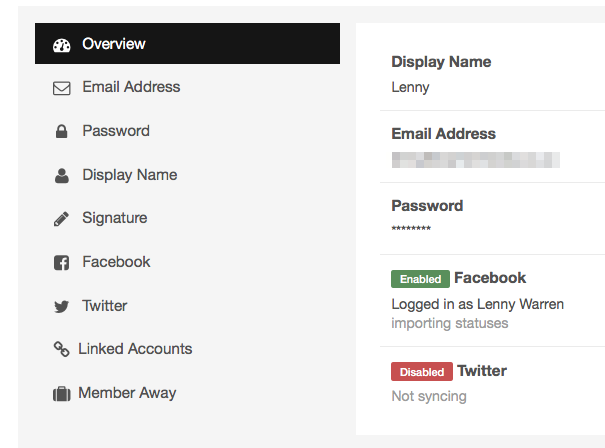The image size is (605, 448).
Task: Open the Overview sidebar tab
Action: point(188,44)
